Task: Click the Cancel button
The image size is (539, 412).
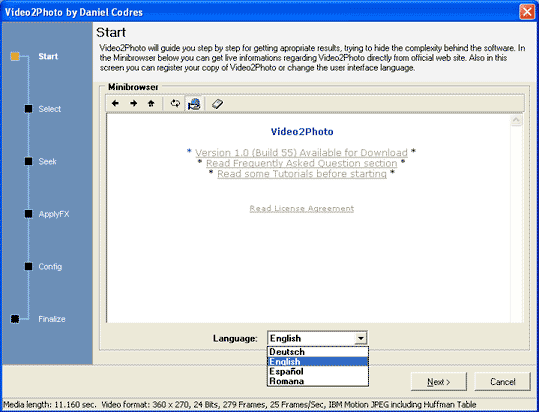Action: (503, 382)
